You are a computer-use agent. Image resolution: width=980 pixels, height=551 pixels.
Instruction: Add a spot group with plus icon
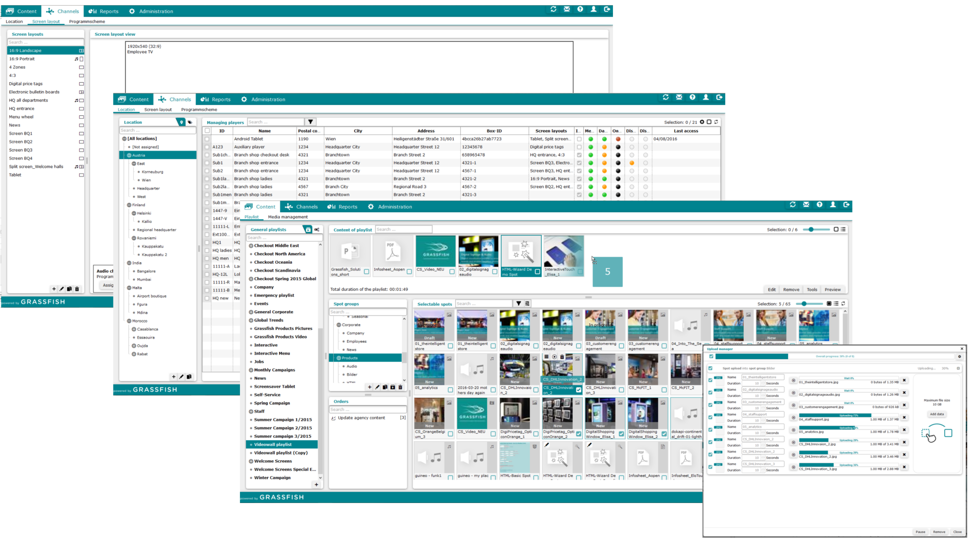pos(370,387)
